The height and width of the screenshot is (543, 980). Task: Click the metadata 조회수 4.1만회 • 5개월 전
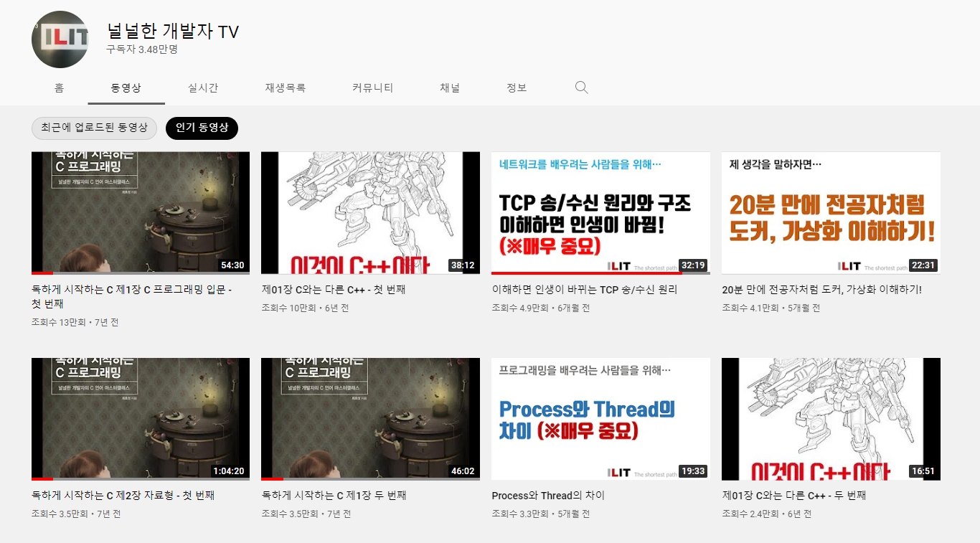coord(771,308)
